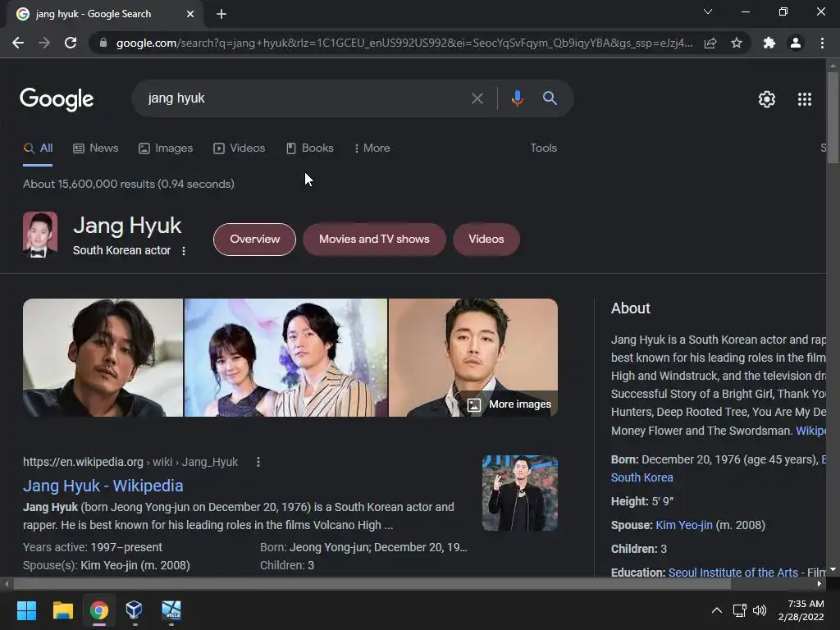The height and width of the screenshot is (630, 840).
Task: Click the More images button
Action: 509,404
